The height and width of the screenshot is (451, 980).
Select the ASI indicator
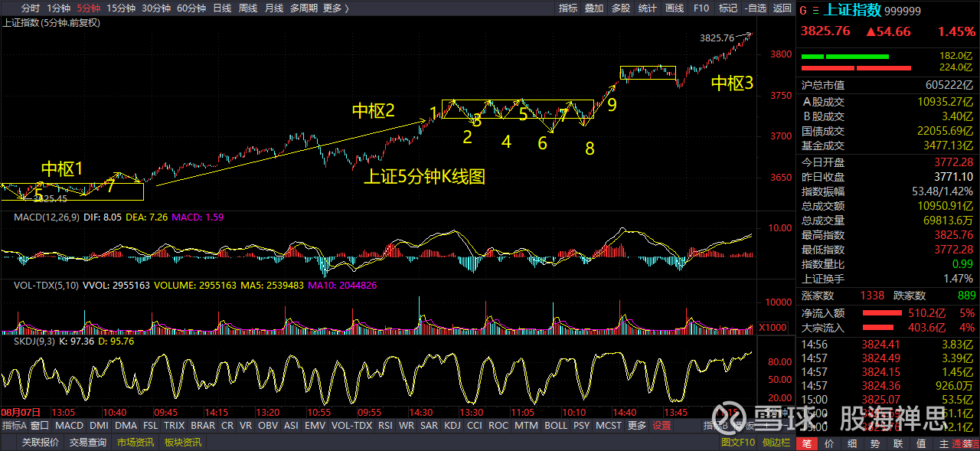coord(292,426)
